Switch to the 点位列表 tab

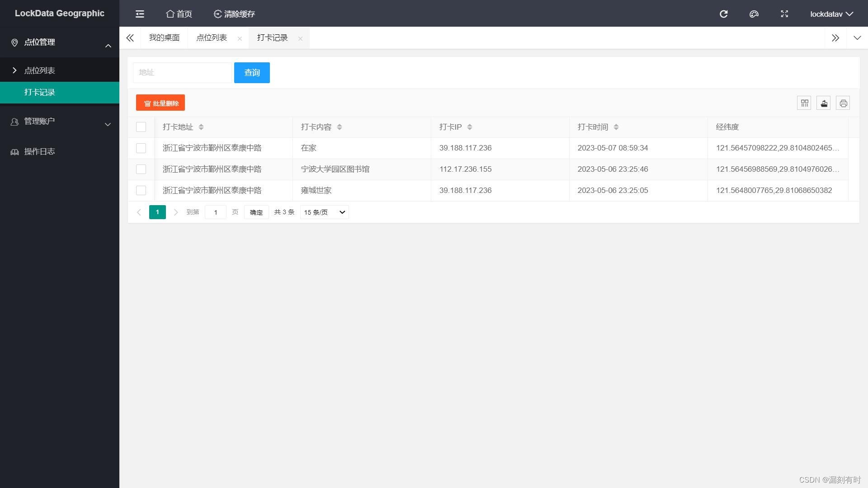[x=212, y=38]
